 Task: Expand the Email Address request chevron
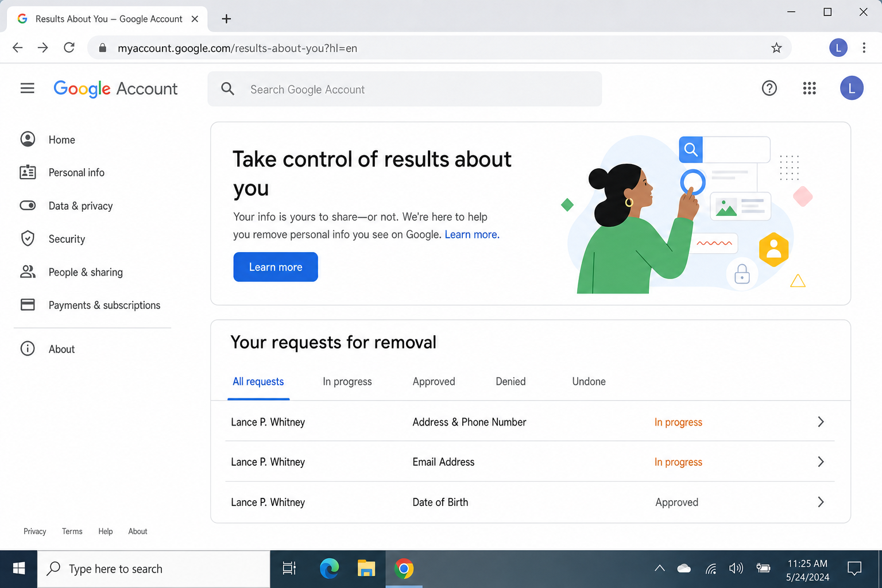[x=821, y=462]
